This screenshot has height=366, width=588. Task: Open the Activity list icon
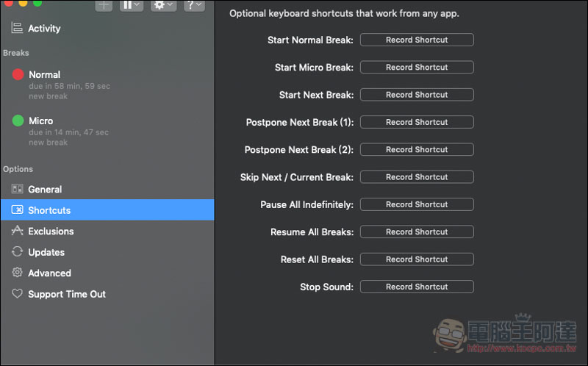point(17,28)
